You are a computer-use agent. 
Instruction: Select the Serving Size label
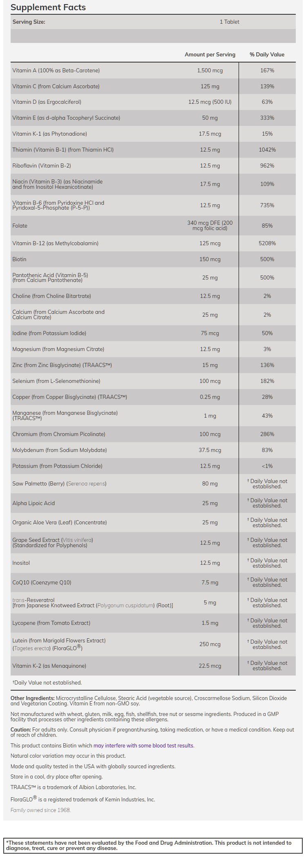(x=29, y=22)
